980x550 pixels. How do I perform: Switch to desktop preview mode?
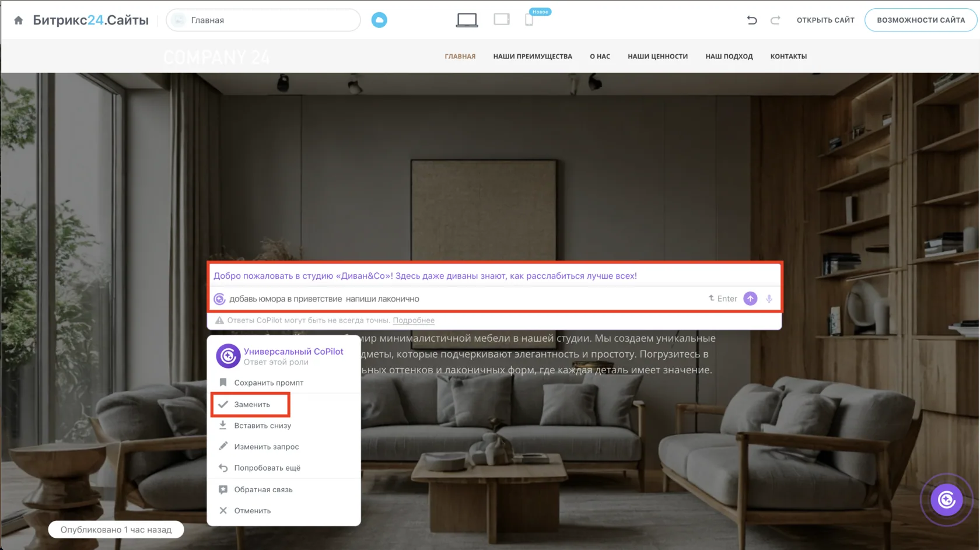coord(467,20)
